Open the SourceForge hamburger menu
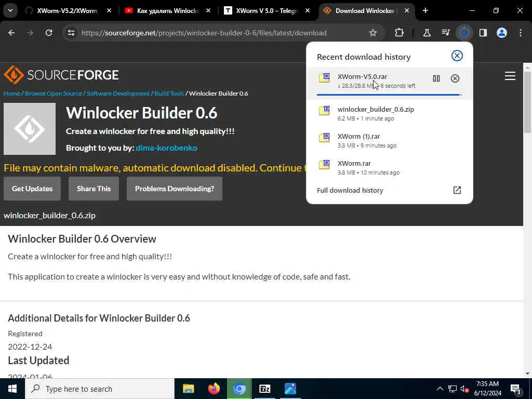This screenshot has height=399, width=532. [510, 76]
